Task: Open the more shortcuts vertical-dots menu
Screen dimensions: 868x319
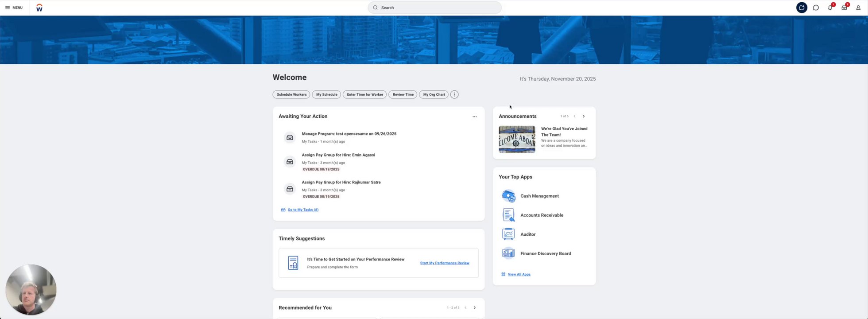Action: 454,94
